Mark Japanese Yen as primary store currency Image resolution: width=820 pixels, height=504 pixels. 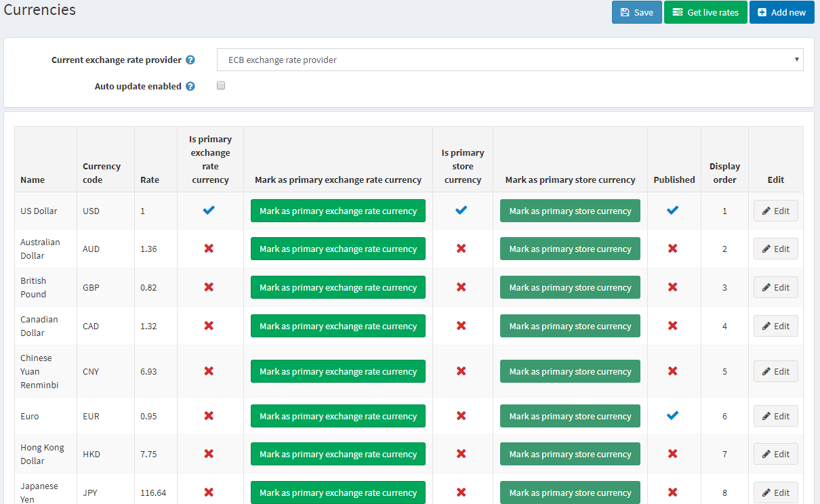point(570,492)
